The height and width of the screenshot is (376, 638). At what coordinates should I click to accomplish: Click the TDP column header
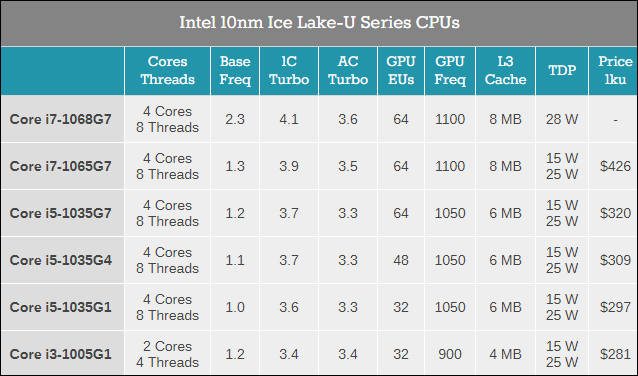click(562, 70)
